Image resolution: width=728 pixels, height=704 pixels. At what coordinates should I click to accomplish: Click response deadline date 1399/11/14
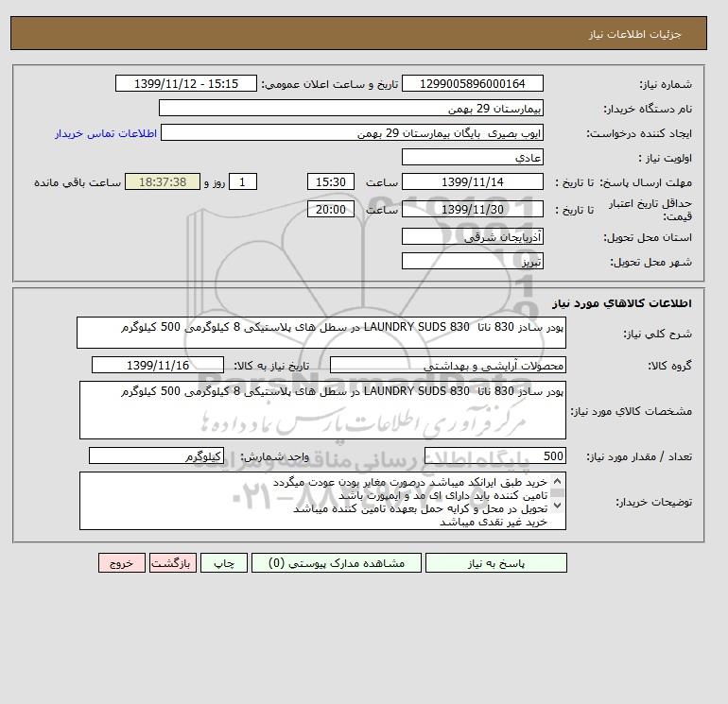(472, 182)
